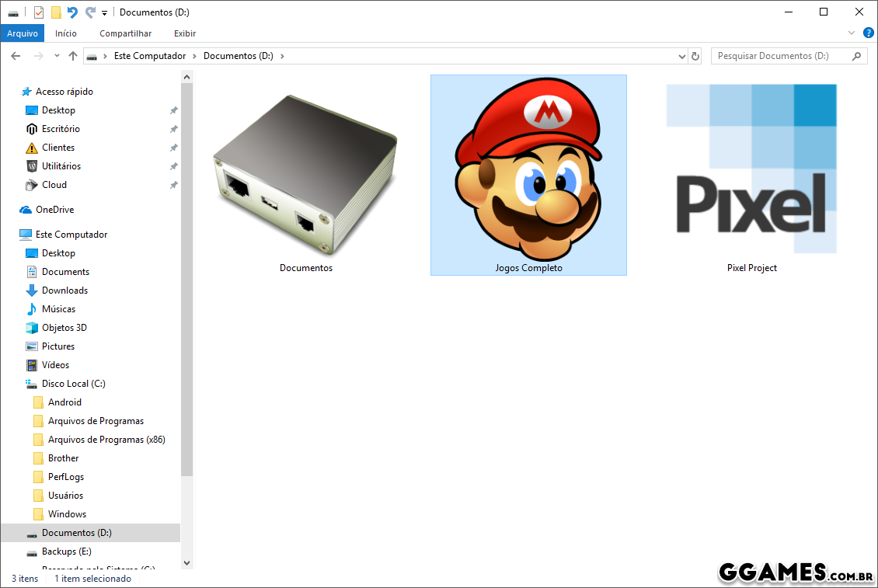878x588 pixels.
Task: Open the Músicas folder
Action: (58, 309)
